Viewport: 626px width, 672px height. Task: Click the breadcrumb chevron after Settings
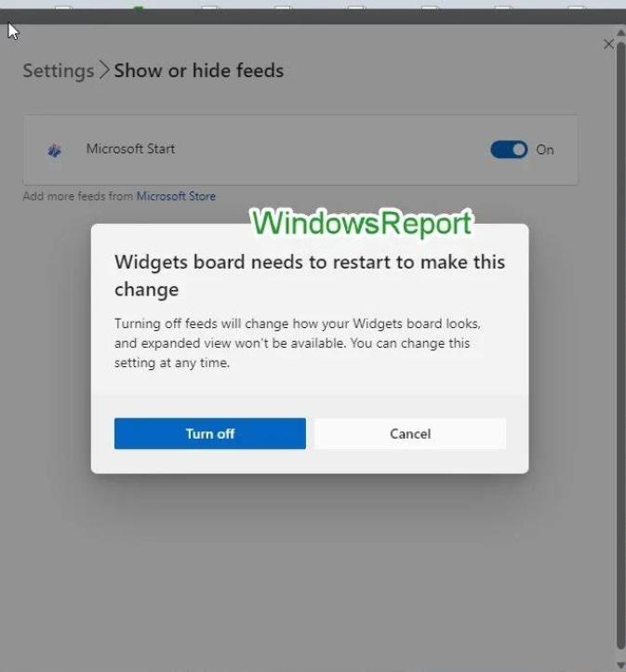(104, 71)
